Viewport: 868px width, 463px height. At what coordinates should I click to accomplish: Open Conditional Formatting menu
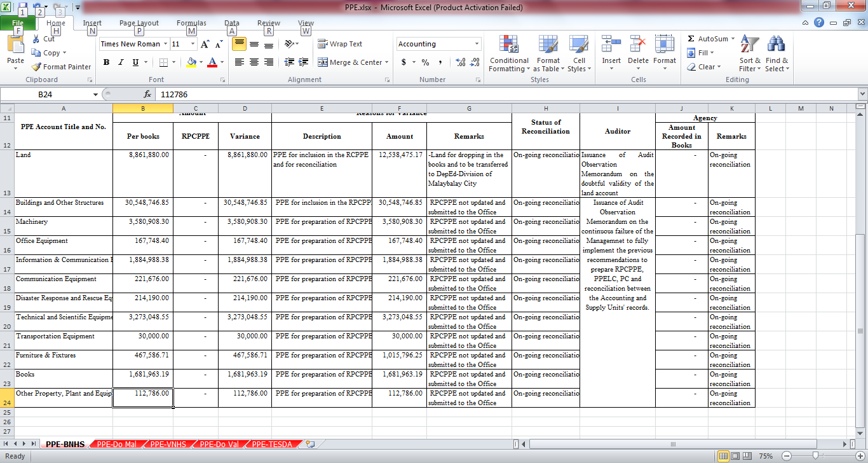(509, 53)
